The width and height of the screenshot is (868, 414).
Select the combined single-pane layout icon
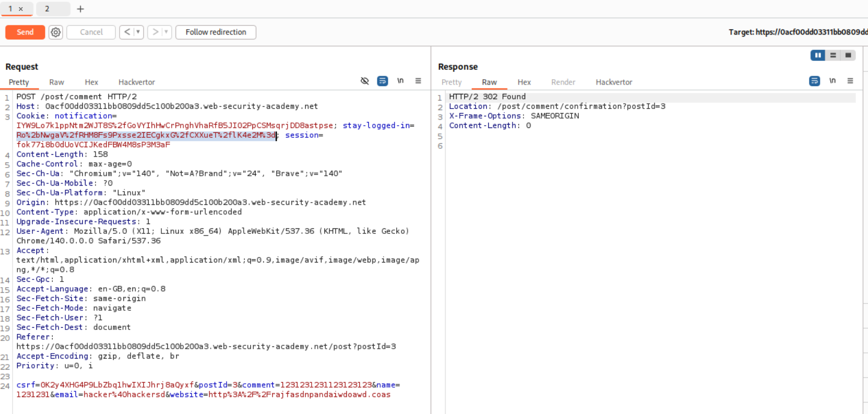point(848,55)
